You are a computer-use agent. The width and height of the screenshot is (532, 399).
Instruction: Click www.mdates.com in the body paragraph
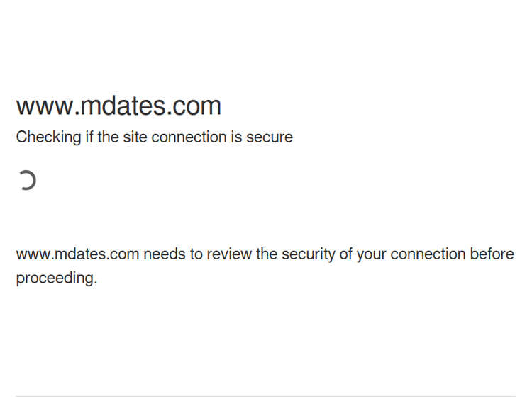pyautogui.click(x=77, y=254)
